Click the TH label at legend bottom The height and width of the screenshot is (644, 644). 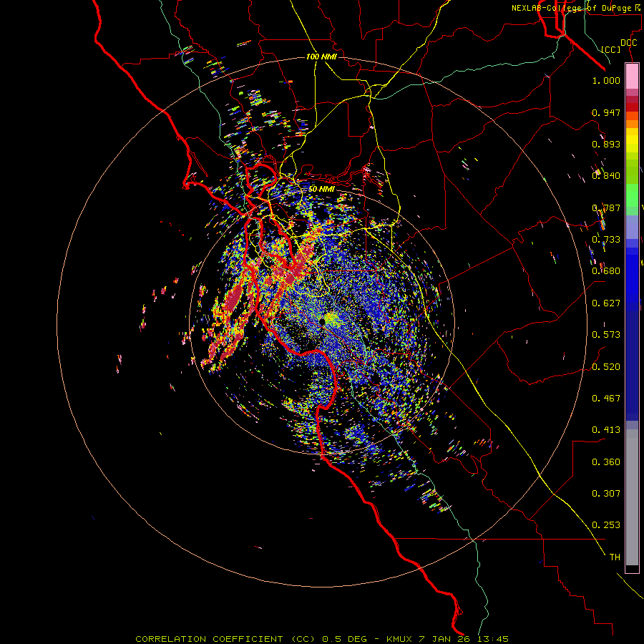tap(615, 557)
